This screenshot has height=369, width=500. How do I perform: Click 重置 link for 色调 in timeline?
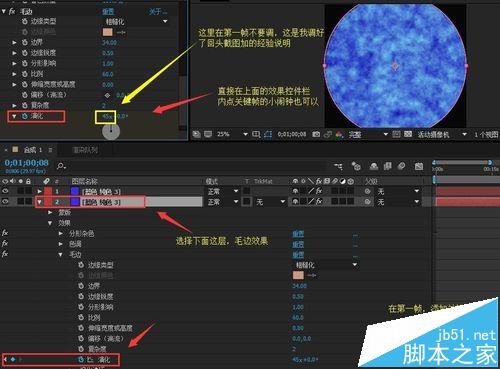pyautogui.click(x=298, y=244)
